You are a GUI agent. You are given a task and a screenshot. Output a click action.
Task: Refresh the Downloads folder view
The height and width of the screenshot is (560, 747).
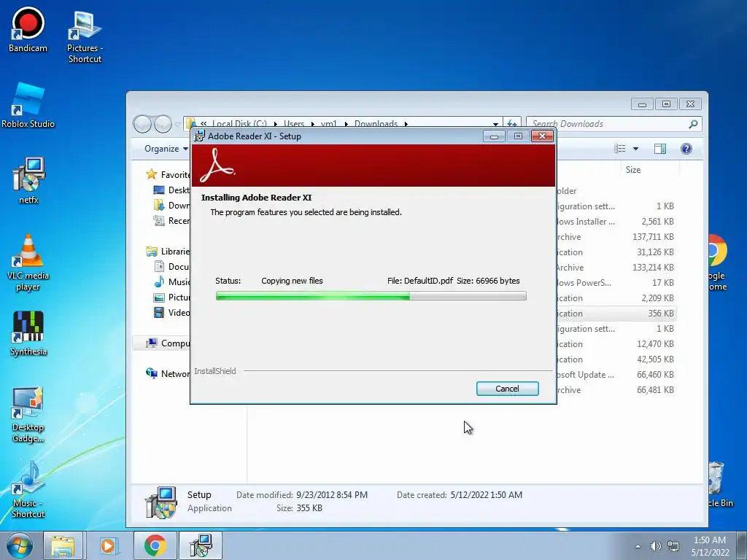[512, 124]
